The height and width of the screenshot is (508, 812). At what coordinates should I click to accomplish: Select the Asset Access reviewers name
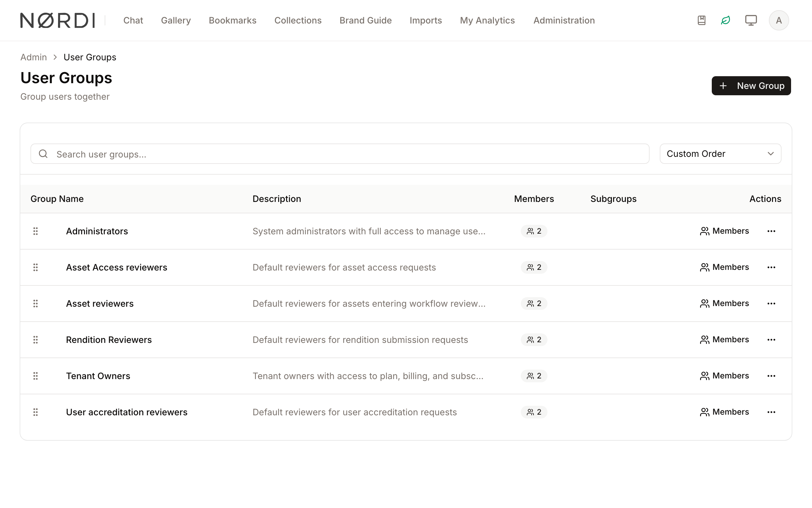click(x=116, y=267)
